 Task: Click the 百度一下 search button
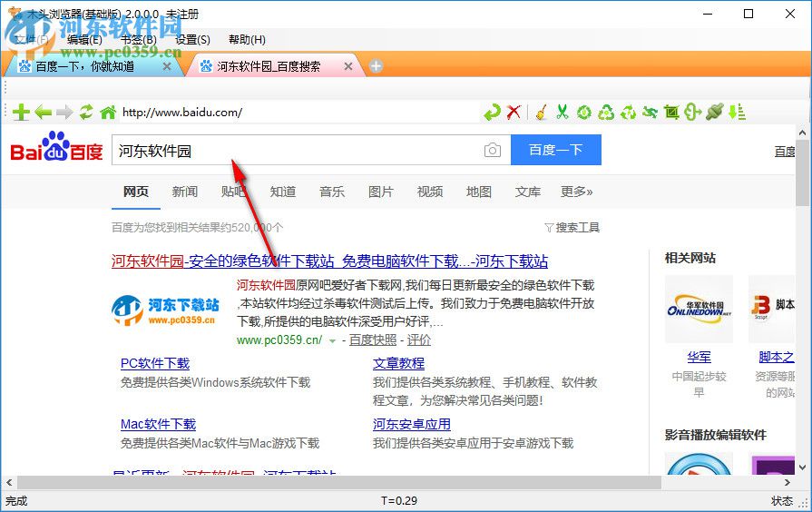(x=555, y=150)
